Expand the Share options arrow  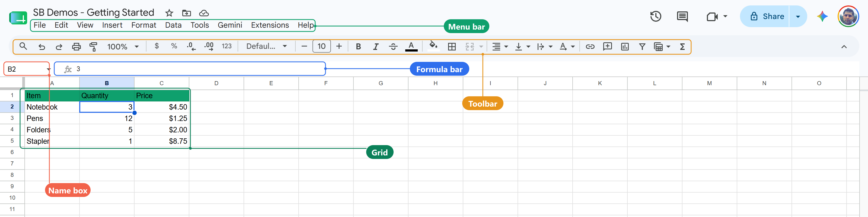(x=798, y=16)
